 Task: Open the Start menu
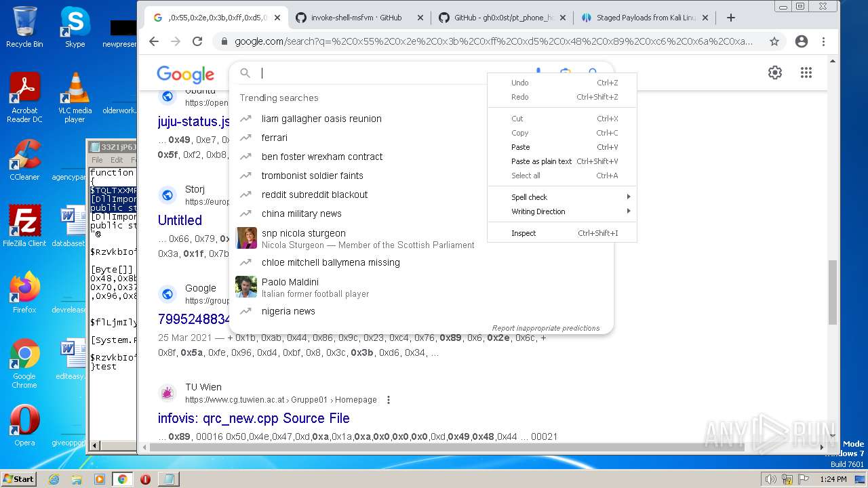pos(19,479)
